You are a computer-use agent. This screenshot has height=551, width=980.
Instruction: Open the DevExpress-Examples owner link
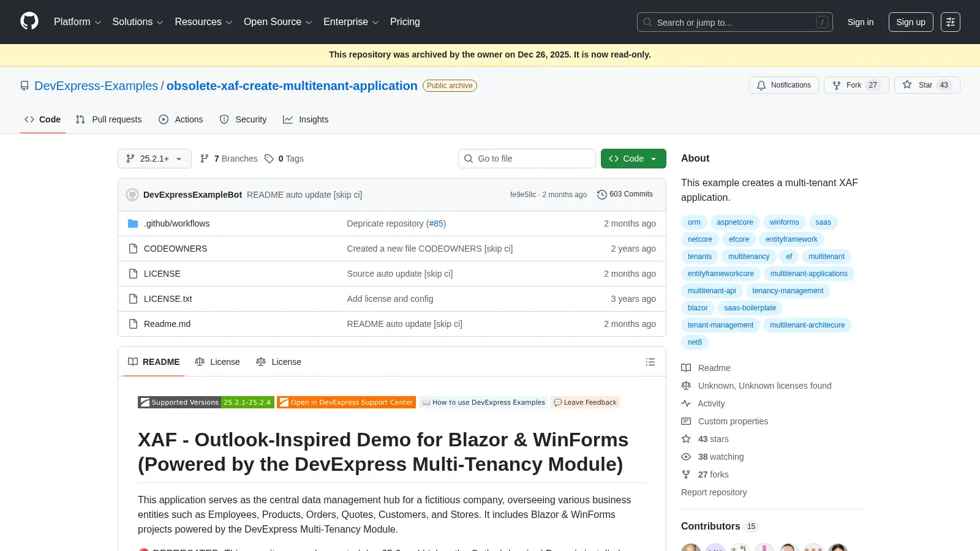[x=96, y=86]
